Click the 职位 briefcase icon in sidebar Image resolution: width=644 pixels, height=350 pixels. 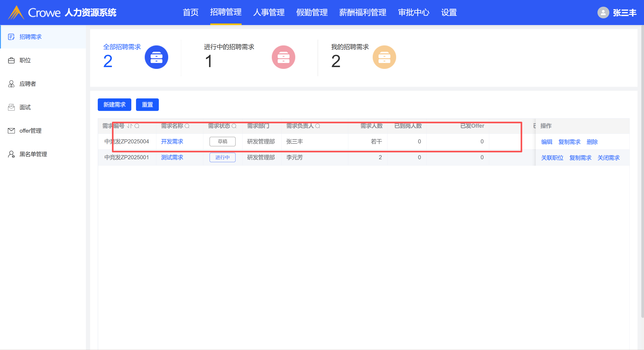pos(11,61)
